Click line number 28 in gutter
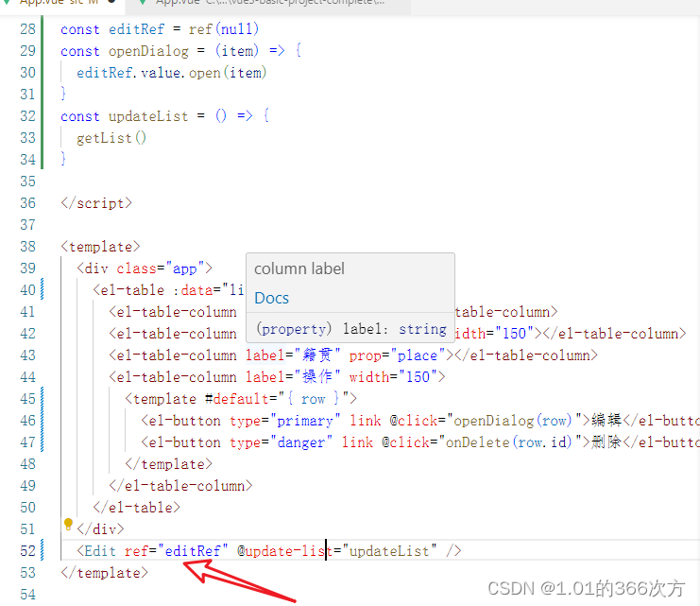 point(27,29)
